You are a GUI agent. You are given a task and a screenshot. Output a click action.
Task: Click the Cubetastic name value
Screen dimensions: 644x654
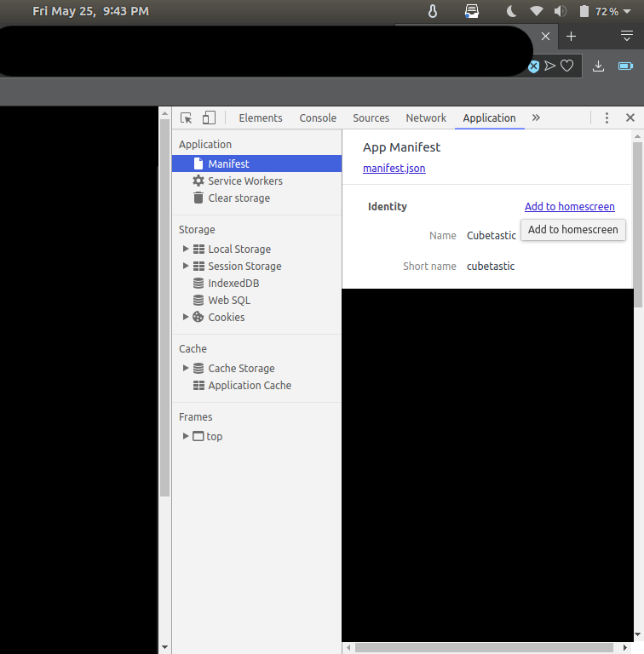point(491,236)
